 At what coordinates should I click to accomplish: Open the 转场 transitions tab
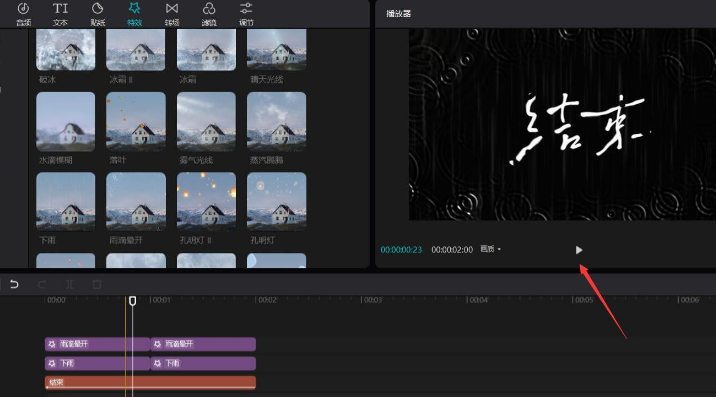pos(172,14)
